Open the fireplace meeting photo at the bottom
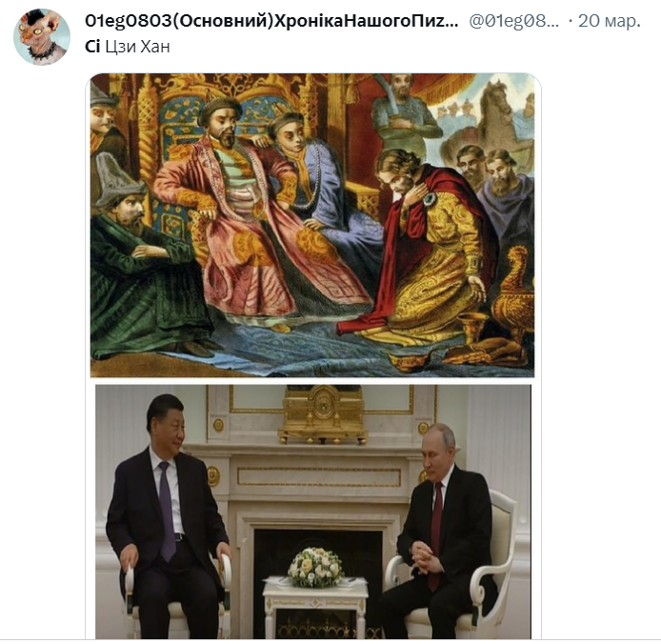The image size is (661, 644). (x=312, y=512)
